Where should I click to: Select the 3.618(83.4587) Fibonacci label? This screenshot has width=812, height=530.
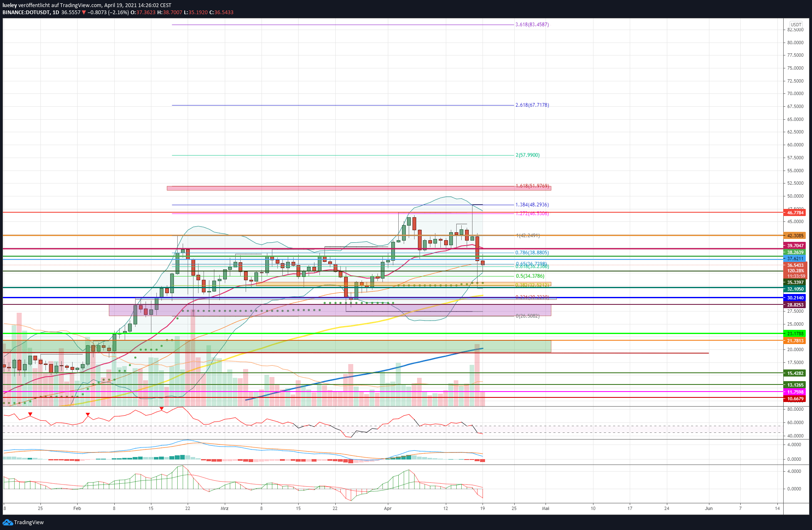point(532,25)
